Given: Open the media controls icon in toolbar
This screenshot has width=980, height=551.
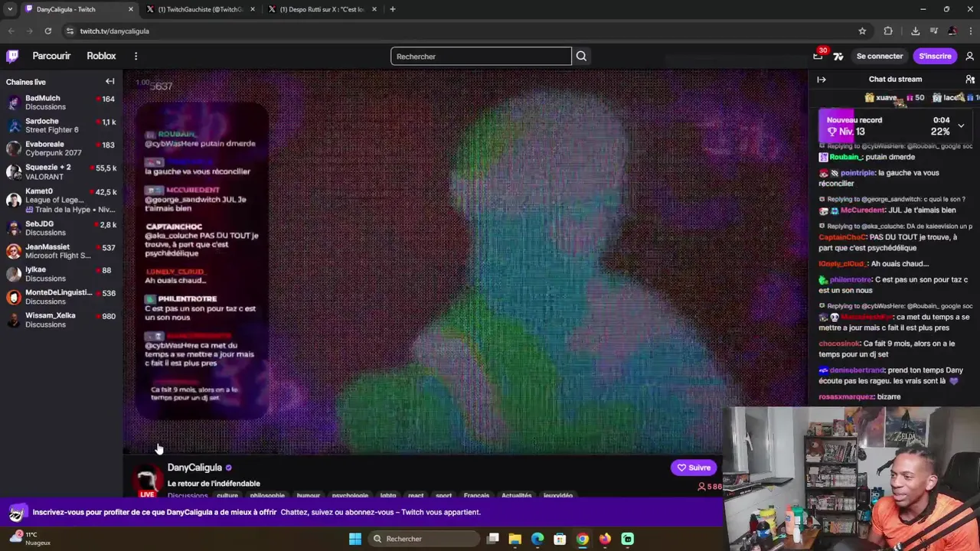Looking at the screenshot, I should (934, 31).
